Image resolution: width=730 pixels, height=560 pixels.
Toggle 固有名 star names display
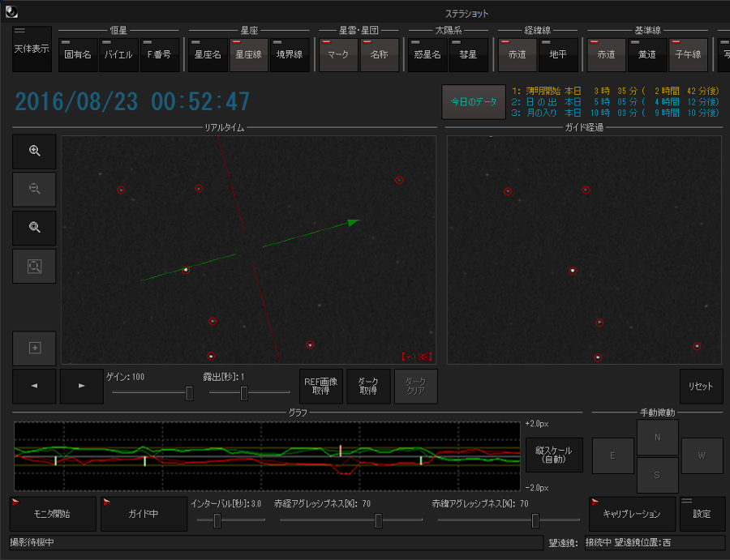click(78, 55)
